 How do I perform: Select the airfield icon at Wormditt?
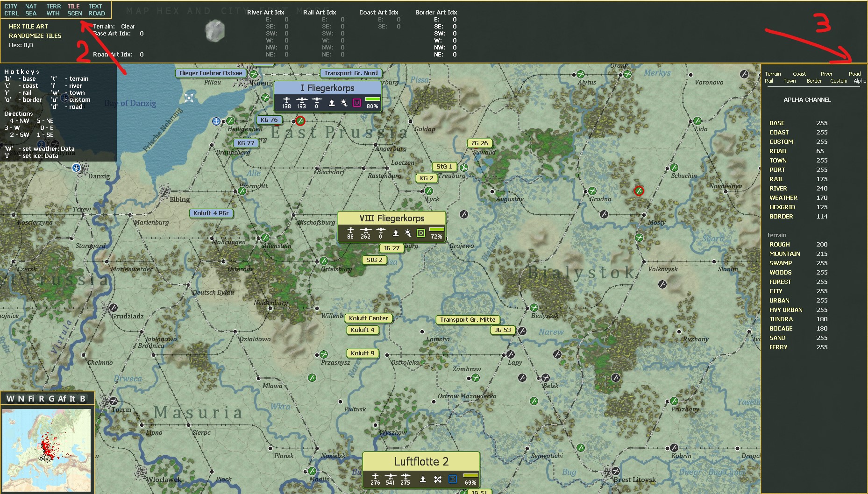pyautogui.click(x=242, y=191)
